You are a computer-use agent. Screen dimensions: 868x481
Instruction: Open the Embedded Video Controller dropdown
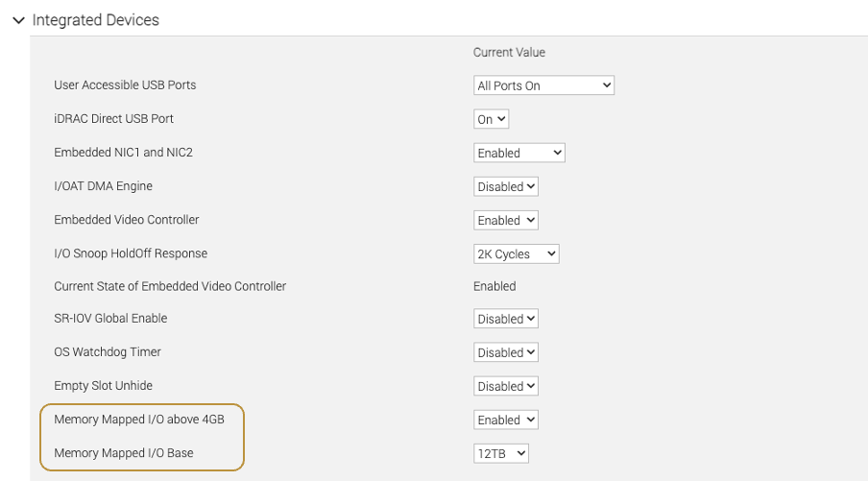click(506, 220)
